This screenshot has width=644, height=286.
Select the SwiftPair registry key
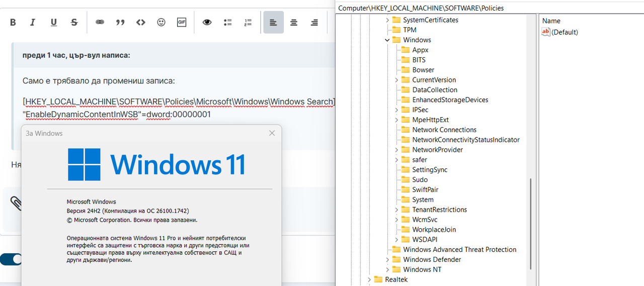pos(425,189)
